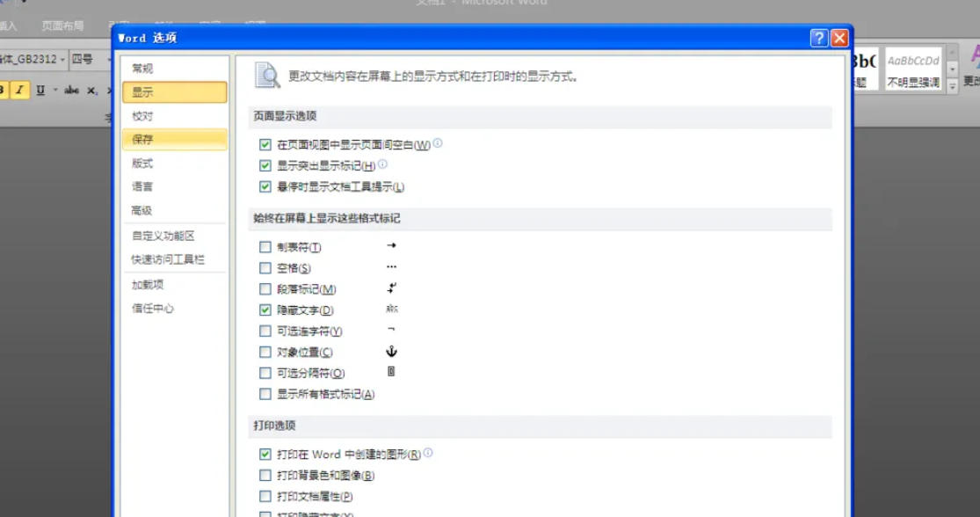980x517 pixels.
Task: Open 语言 category in Word Options
Action: click(175, 187)
